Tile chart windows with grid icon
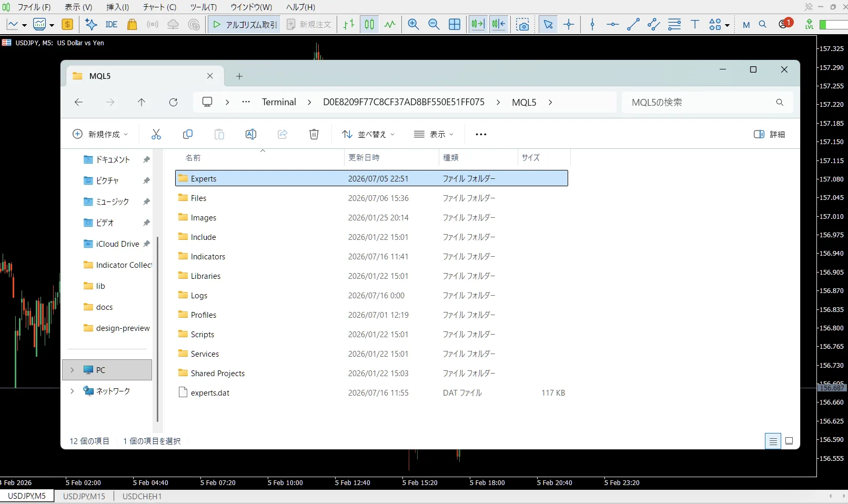848x504 pixels. point(455,24)
